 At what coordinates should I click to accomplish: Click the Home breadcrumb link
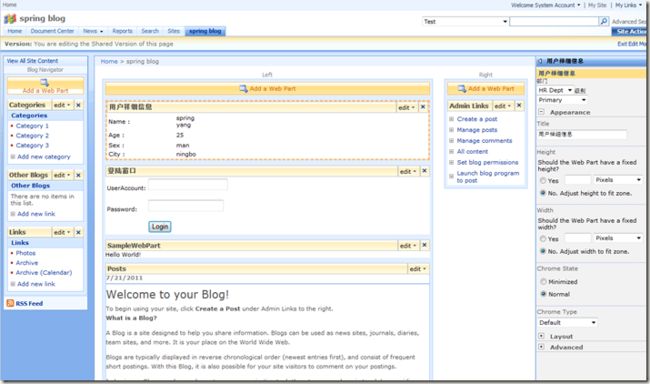(109, 61)
